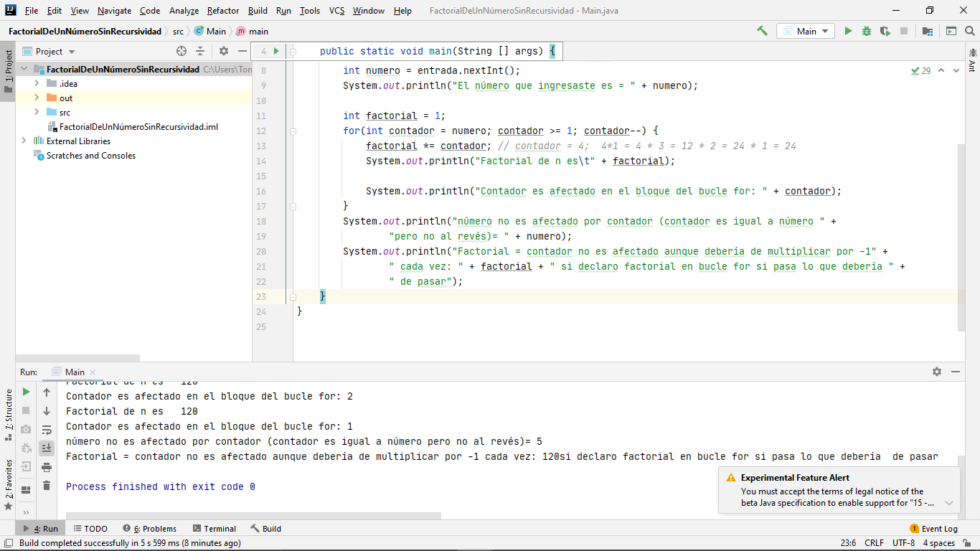Viewport: 980px width, 551px height.
Task: Hide the Project tool window
Action: click(242, 51)
